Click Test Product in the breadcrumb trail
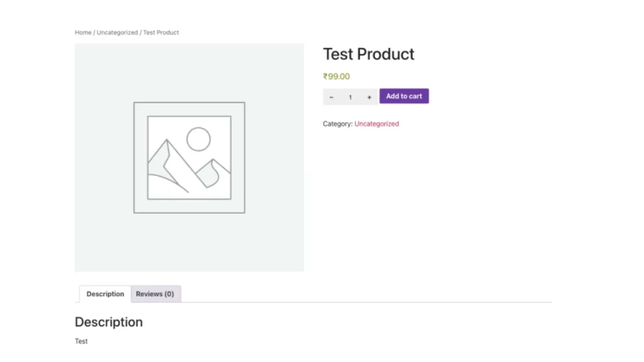644x362 pixels. click(161, 33)
